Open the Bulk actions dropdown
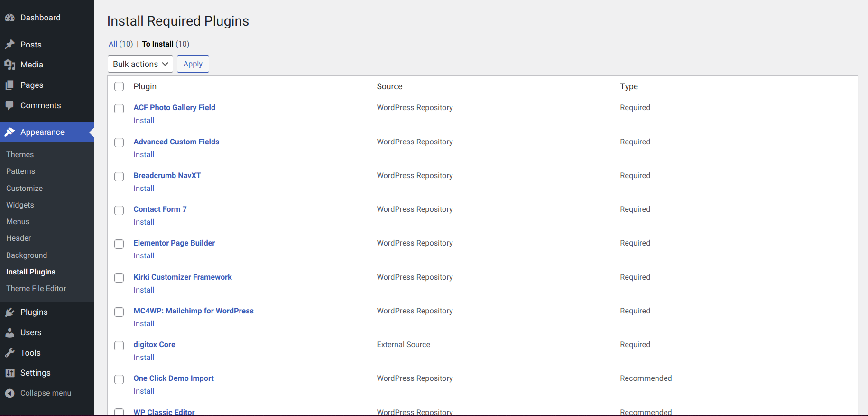This screenshot has width=868, height=416. 140,64
